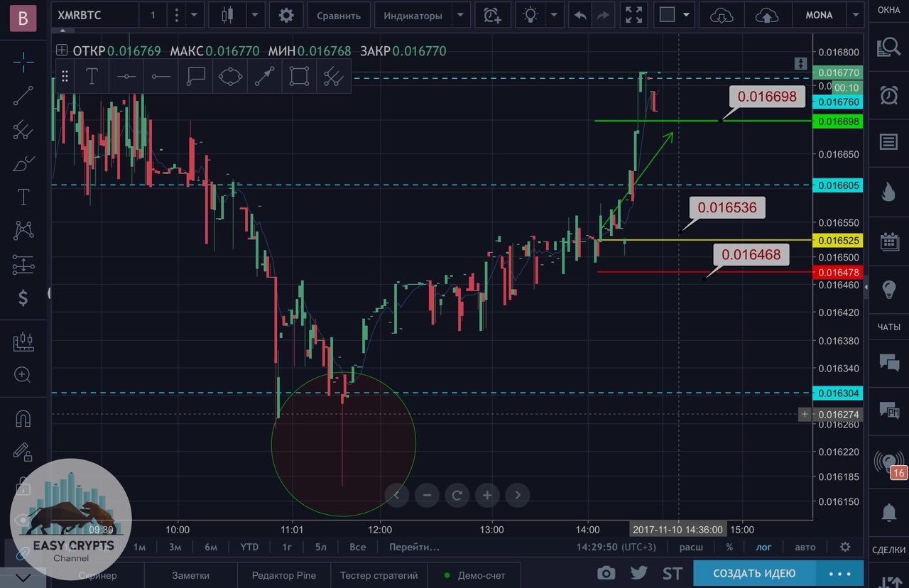Open the Редактор Pine tab
The height and width of the screenshot is (588, 909).
click(x=284, y=575)
